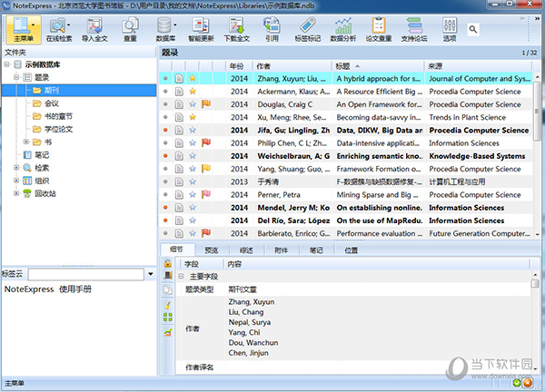The image size is (545, 392).
Task: Toggle star on Yang, Shuang row
Action: pyautogui.click(x=193, y=169)
